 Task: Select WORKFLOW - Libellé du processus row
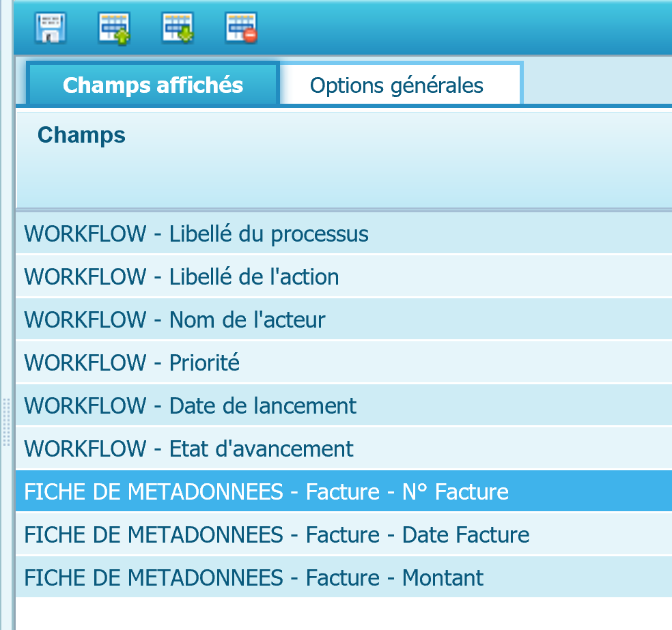pos(197,234)
